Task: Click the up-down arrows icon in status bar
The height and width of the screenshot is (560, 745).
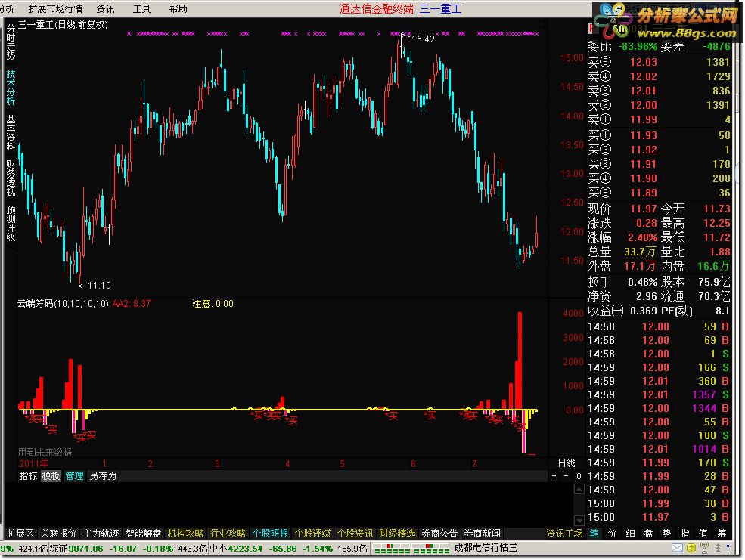Action: click(x=718, y=549)
